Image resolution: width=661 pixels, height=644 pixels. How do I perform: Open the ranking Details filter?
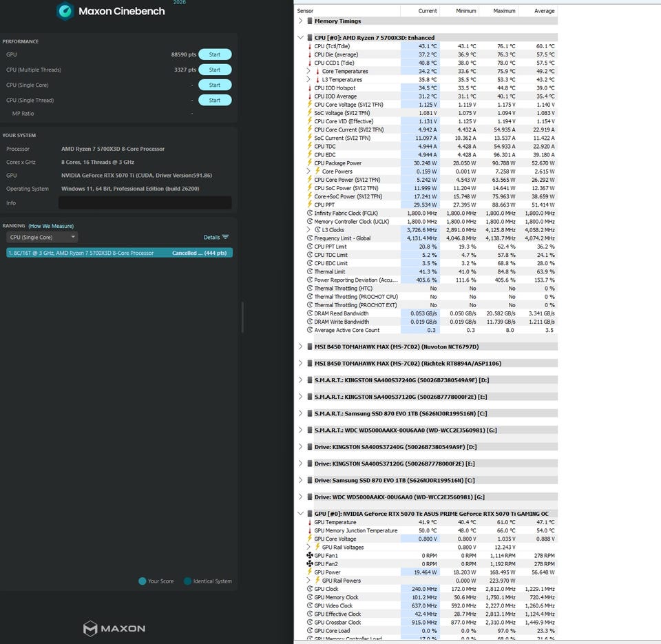click(216, 237)
